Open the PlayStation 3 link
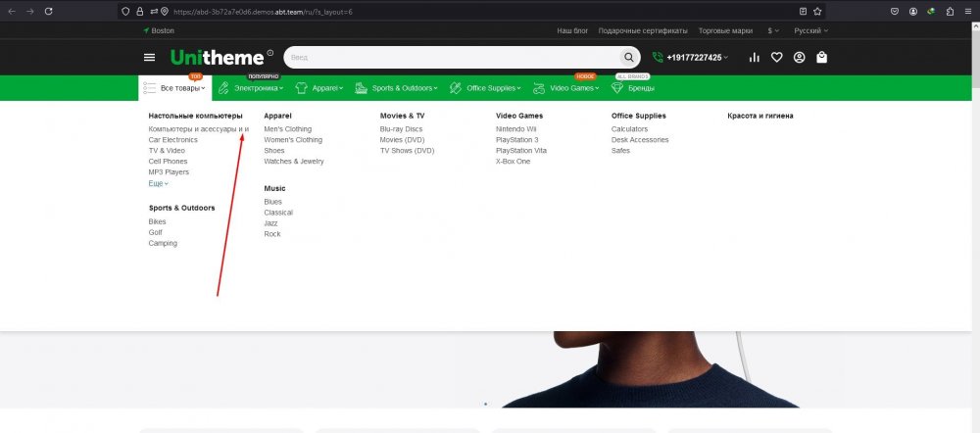 tap(516, 140)
